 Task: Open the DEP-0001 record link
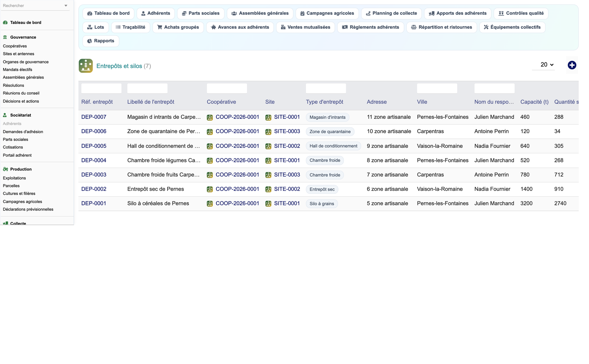(94, 203)
